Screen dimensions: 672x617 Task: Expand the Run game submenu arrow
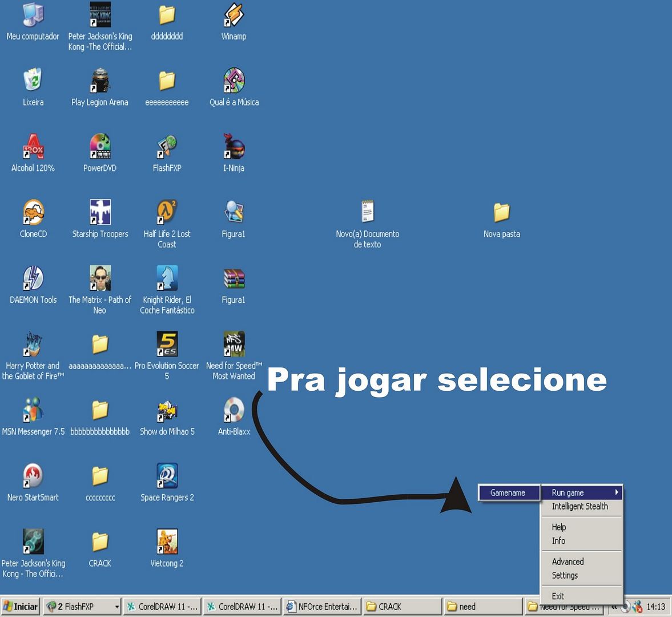tap(617, 492)
